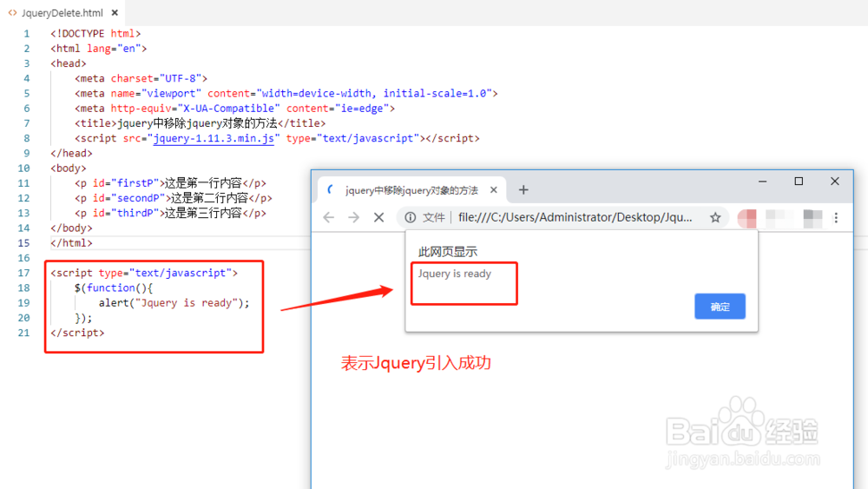868x489 pixels.
Task: Click the gray blurred profile icon in browser toolbar
Action: [812, 218]
